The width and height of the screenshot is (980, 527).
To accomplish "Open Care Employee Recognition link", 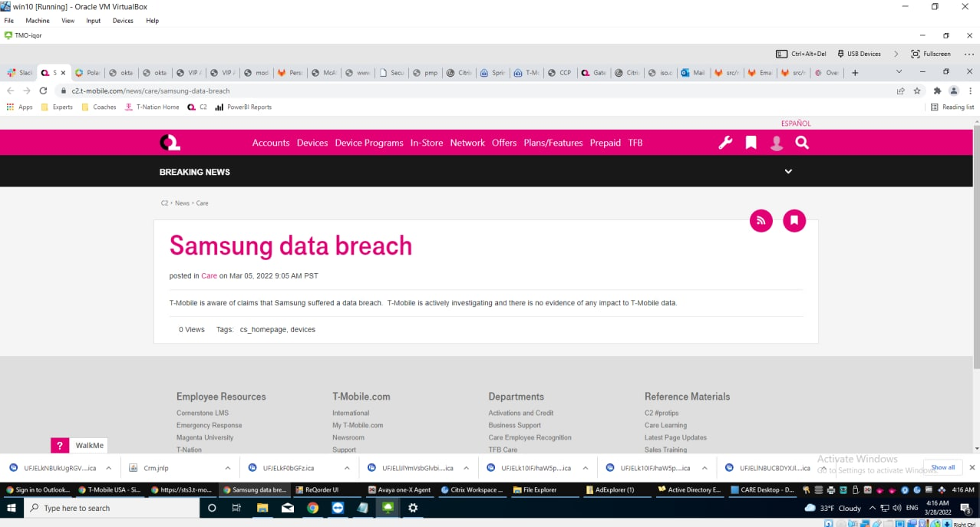I will 530,437.
